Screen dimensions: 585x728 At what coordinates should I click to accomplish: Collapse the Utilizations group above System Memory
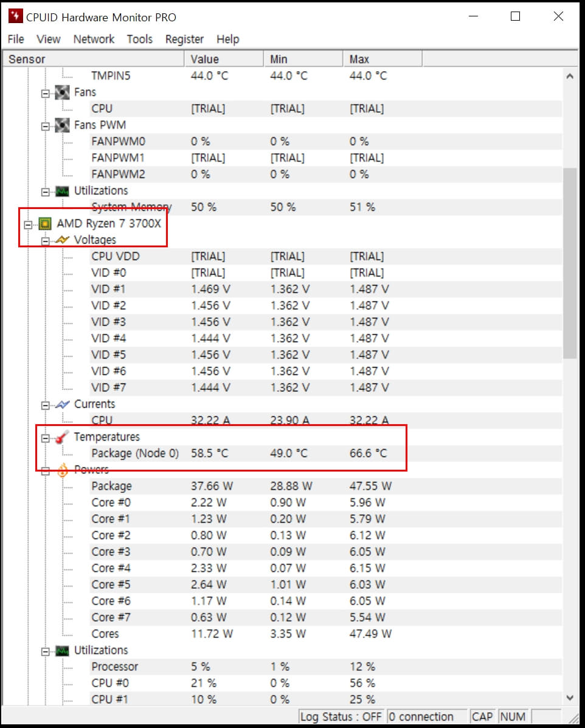(x=45, y=192)
